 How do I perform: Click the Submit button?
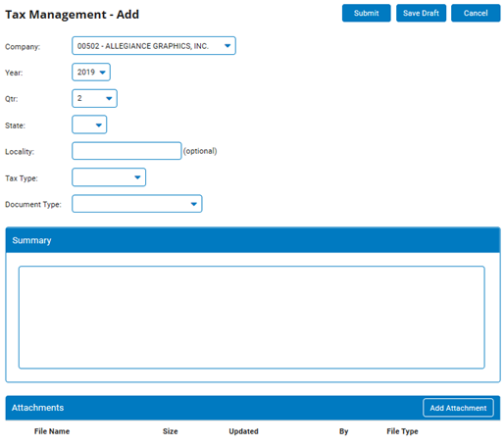(x=366, y=13)
